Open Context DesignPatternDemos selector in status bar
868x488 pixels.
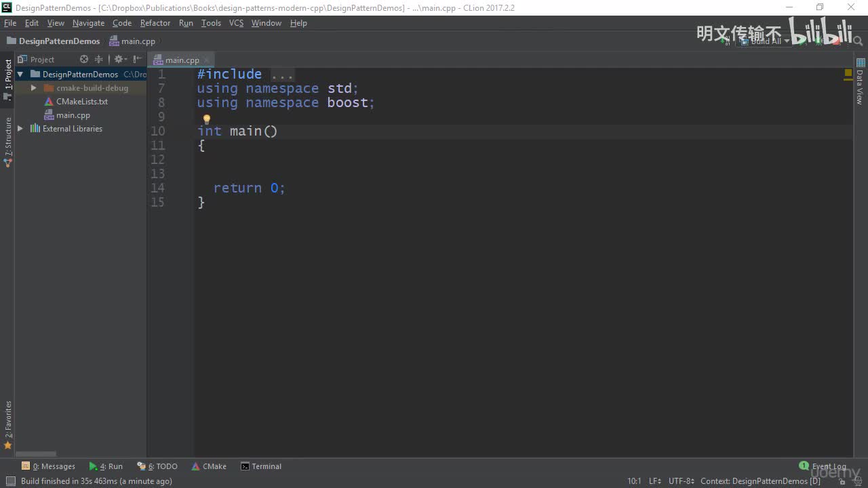coord(760,481)
